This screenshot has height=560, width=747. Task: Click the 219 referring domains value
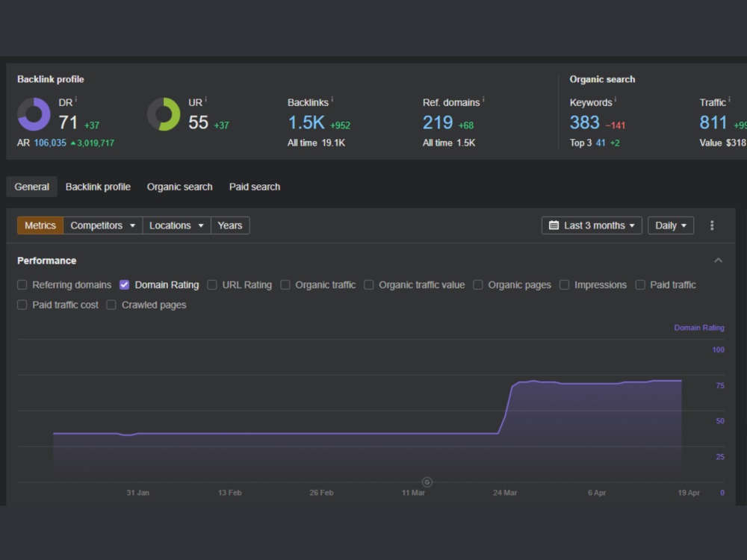point(437,122)
